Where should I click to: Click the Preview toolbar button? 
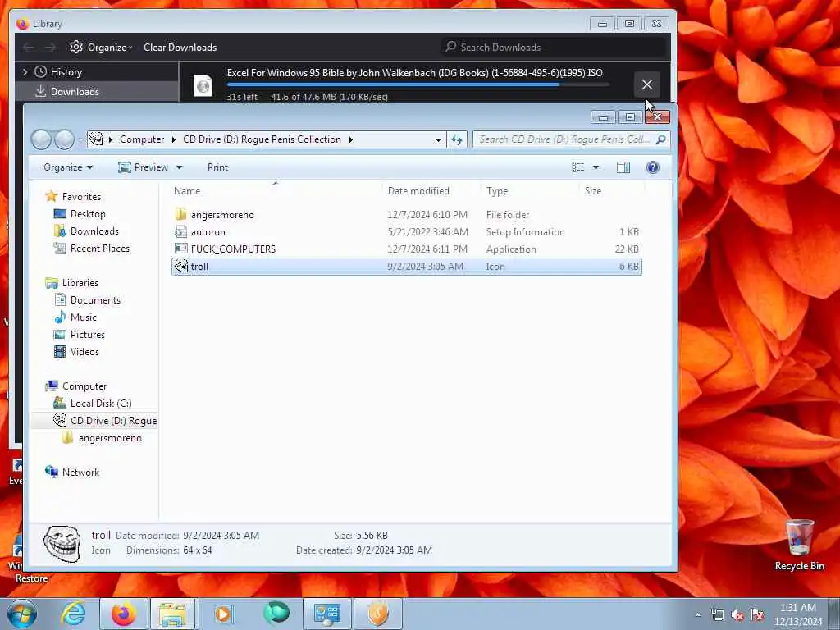coord(143,167)
